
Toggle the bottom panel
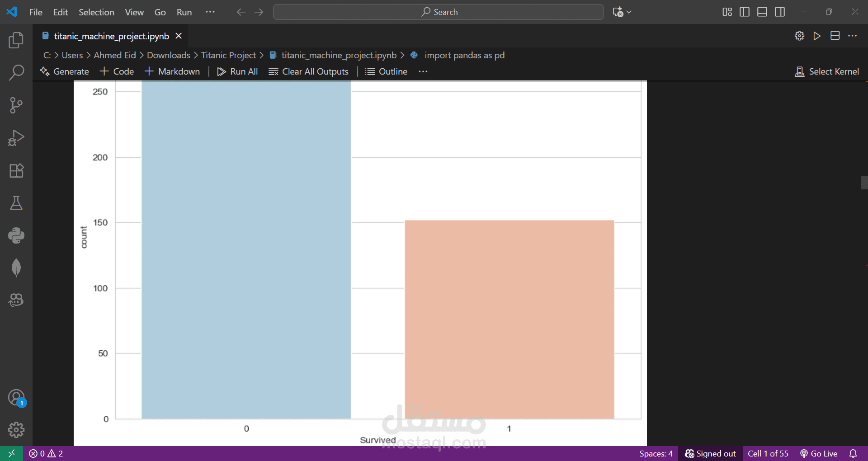[x=762, y=12]
